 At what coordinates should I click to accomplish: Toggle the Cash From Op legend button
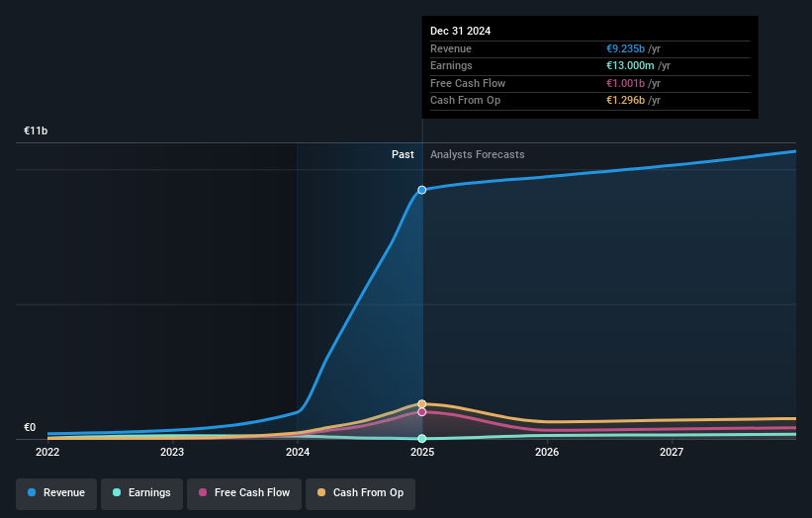(x=360, y=493)
